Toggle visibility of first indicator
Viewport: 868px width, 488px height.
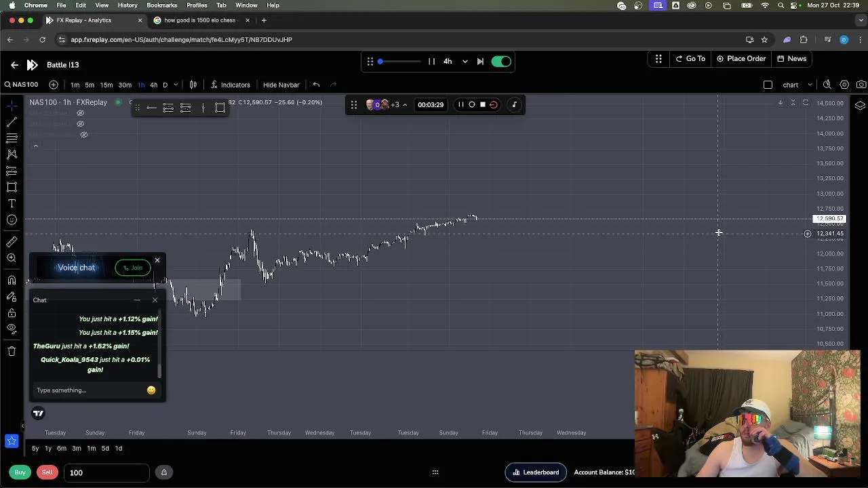coord(80,113)
